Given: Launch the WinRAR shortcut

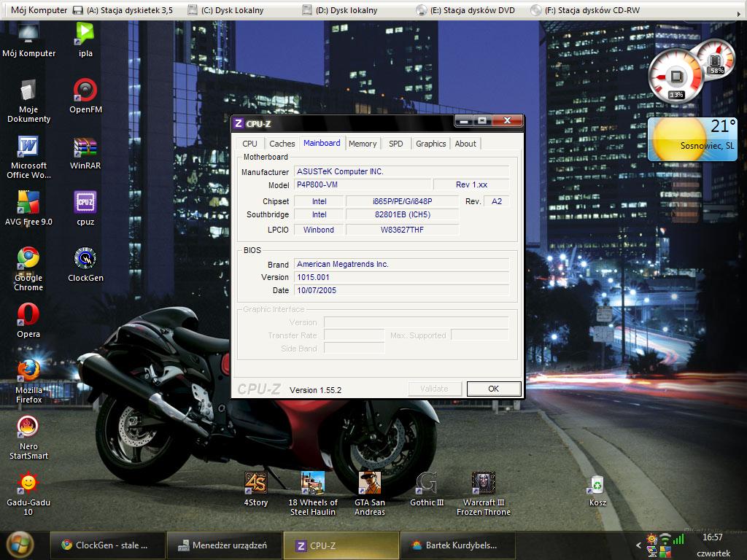Looking at the screenshot, I should [85, 152].
